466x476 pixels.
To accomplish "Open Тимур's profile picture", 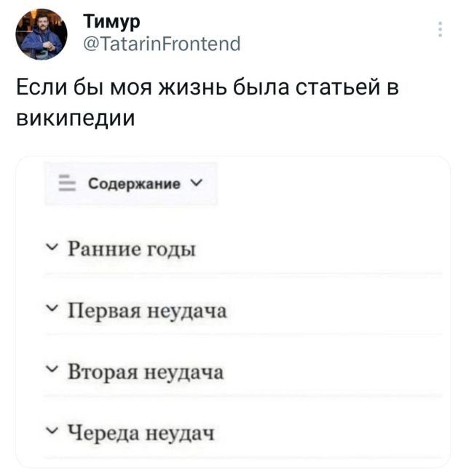I will point(42,35).
